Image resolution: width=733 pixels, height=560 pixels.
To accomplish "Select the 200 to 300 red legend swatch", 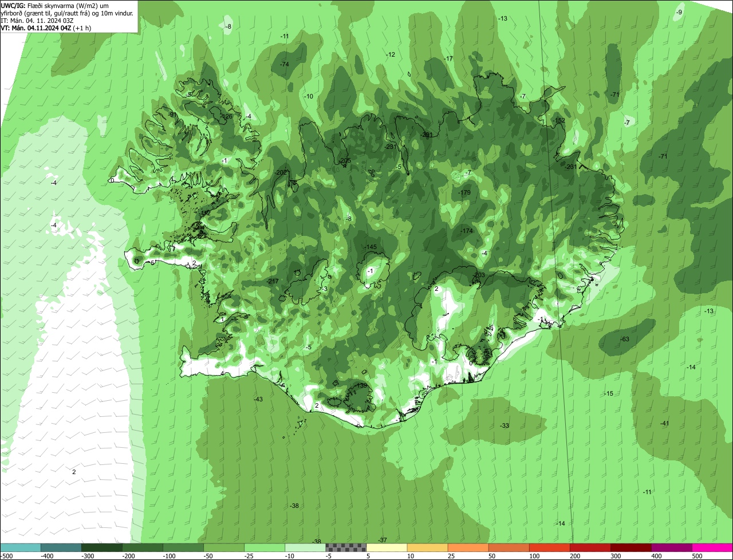I will click(x=590, y=547).
